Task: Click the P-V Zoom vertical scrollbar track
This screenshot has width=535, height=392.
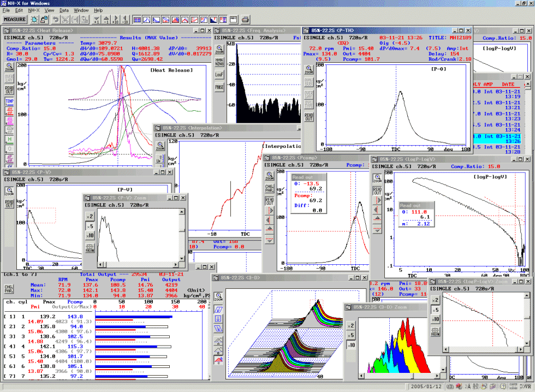Action: [182, 236]
